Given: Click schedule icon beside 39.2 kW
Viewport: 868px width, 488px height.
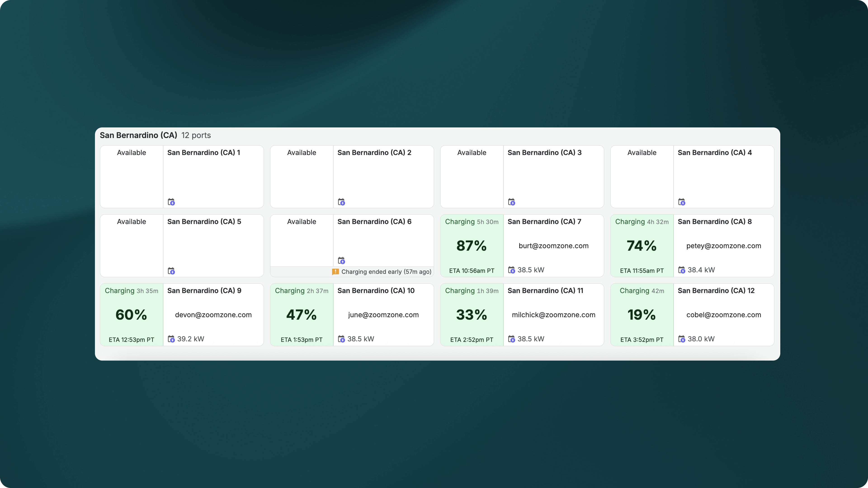Looking at the screenshot, I should [171, 339].
